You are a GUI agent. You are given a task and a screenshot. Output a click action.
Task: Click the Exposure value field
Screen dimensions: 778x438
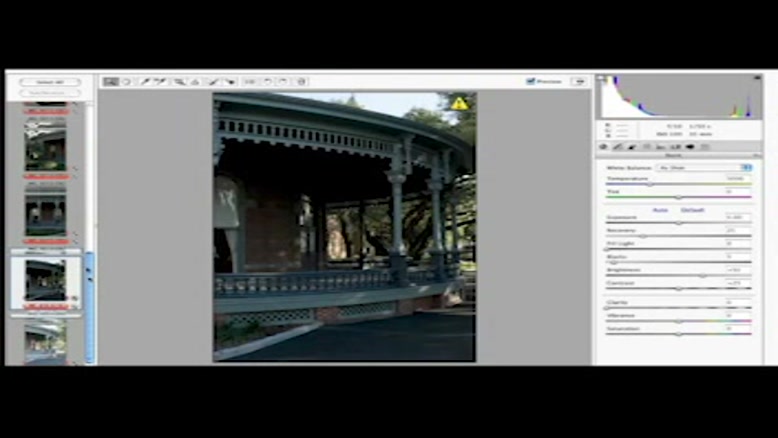(x=736, y=217)
